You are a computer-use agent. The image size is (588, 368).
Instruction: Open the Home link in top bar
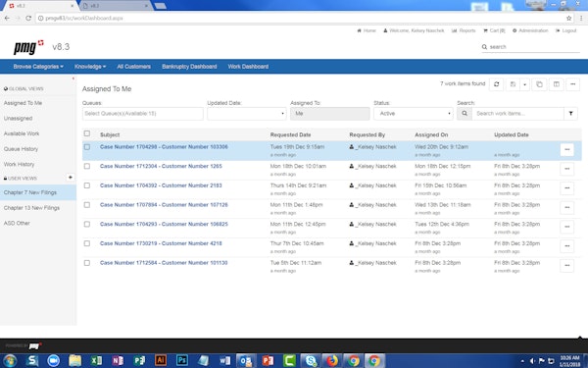[367, 30]
